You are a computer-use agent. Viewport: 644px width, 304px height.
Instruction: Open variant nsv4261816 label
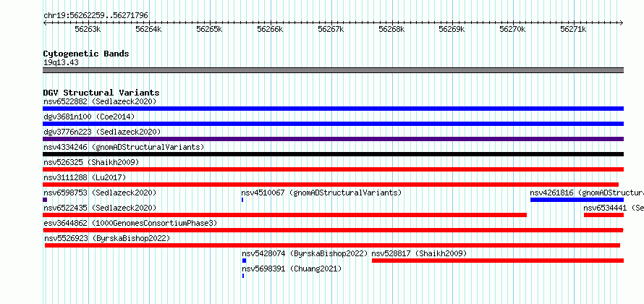point(587,193)
